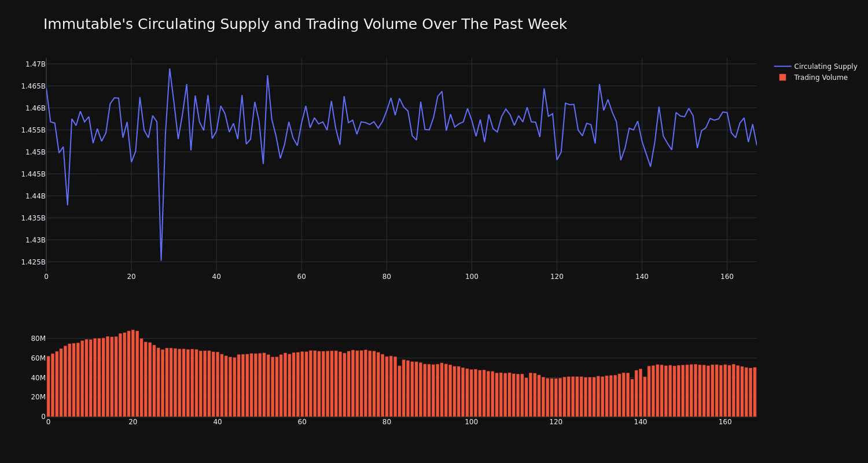Click the chart title text
Viewport: 868px width, 463px height.
pos(305,24)
